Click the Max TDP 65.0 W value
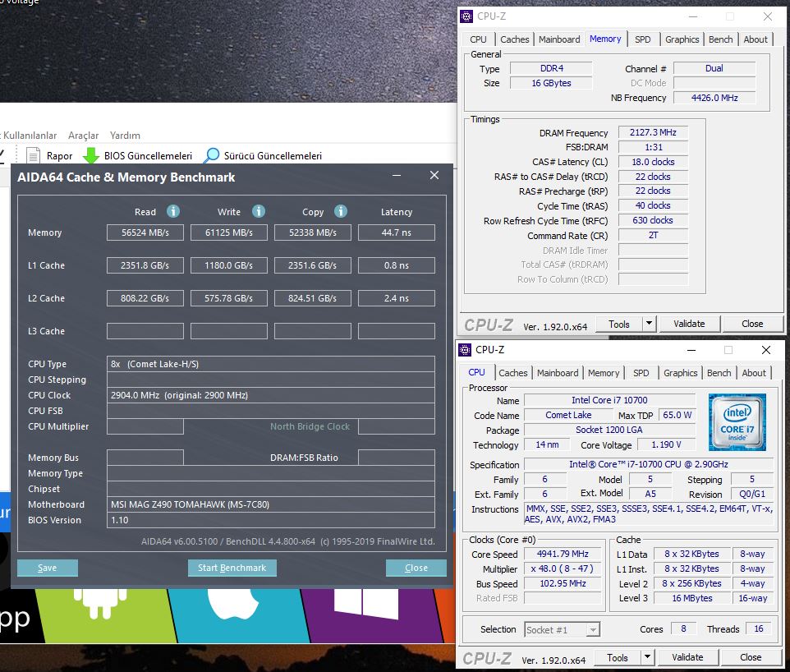790x672 pixels. pyautogui.click(x=677, y=415)
